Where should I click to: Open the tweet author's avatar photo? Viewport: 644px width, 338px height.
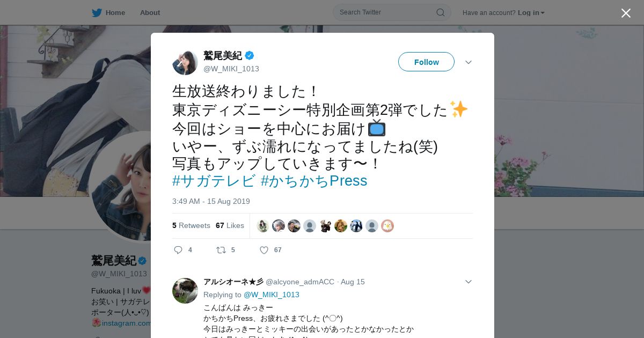(185, 62)
